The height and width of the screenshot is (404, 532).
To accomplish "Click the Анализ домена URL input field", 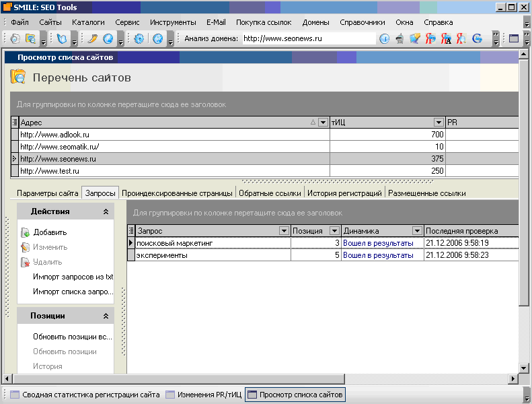I will [308, 38].
